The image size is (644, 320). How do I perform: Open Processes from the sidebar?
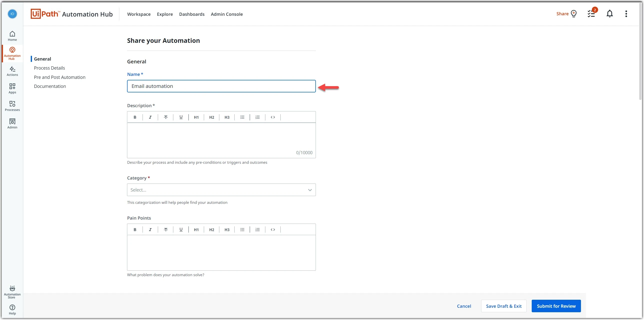click(12, 106)
